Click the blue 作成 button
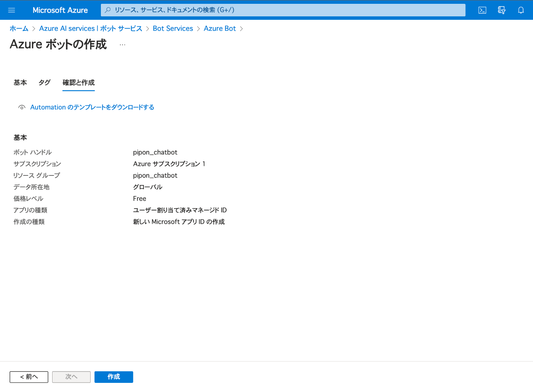Viewport: 533px width, 392px height. point(114,377)
